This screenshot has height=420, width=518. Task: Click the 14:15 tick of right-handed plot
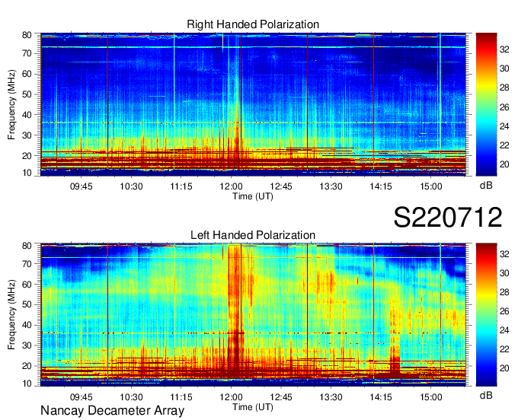click(x=381, y=186)
